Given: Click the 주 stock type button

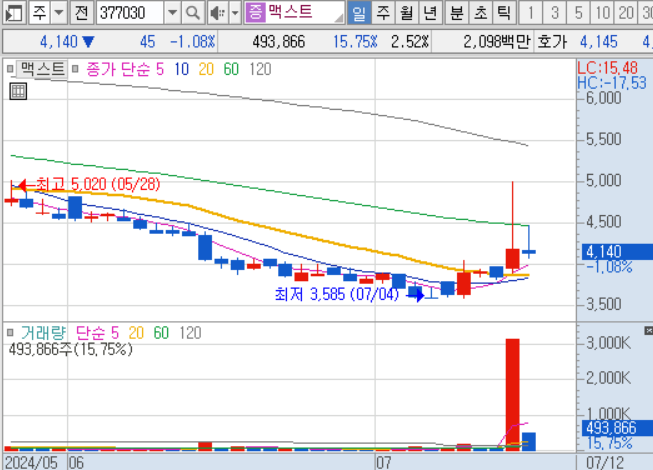Looking at the screenshot, I should pyautogui.click(x=40, y=12).
